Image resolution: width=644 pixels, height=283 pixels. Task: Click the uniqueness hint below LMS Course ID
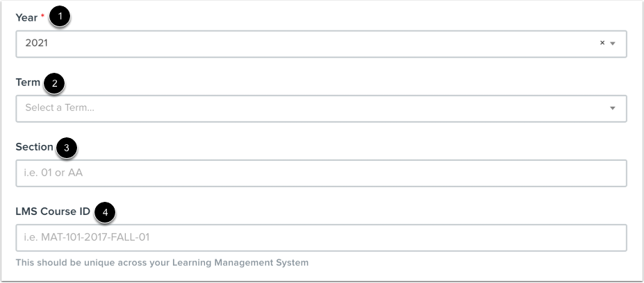[x=162, y=263]
